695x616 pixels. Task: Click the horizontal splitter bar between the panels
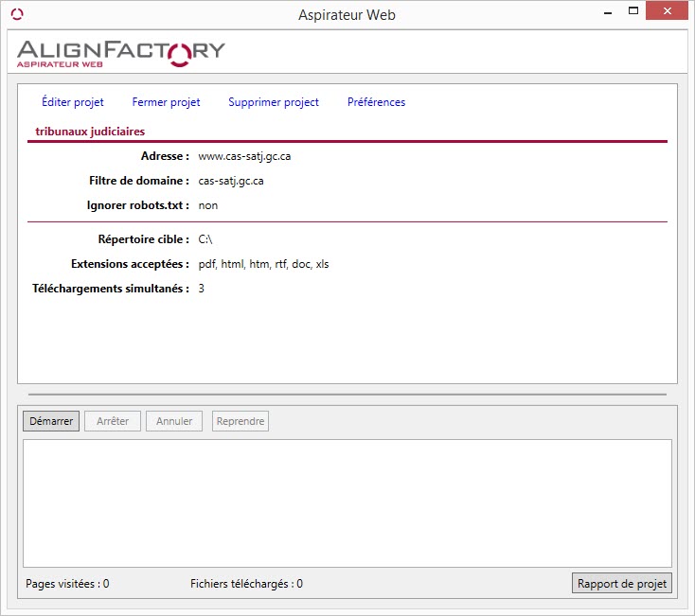[347, 395]
